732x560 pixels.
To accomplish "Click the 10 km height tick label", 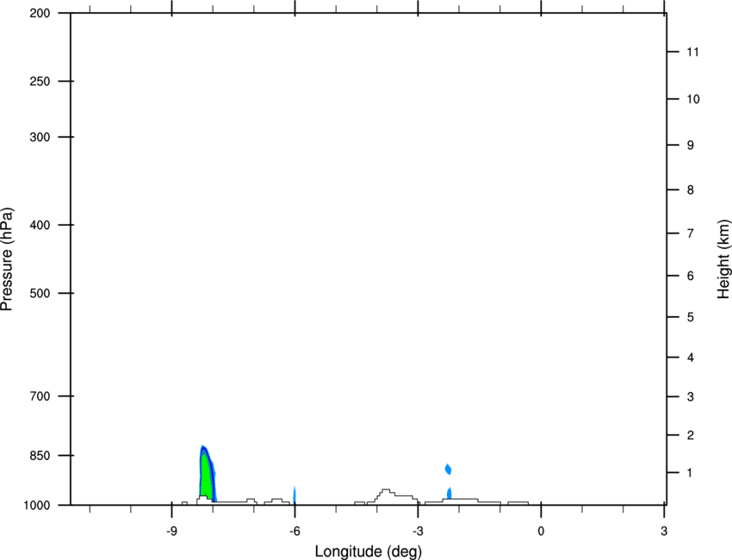I will tap(692, 99).
